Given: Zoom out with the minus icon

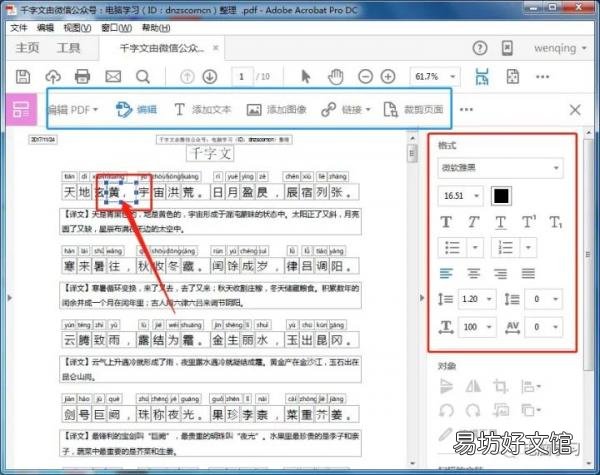Looking at the screenshot, I should point(365,77).
